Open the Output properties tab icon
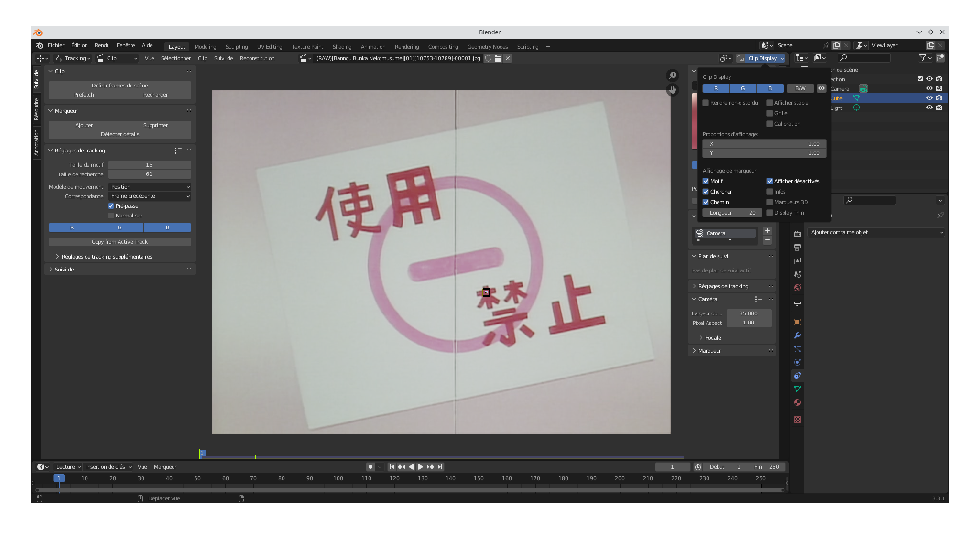This screenshot has height=540, width=980. click(x=797, y=247)
